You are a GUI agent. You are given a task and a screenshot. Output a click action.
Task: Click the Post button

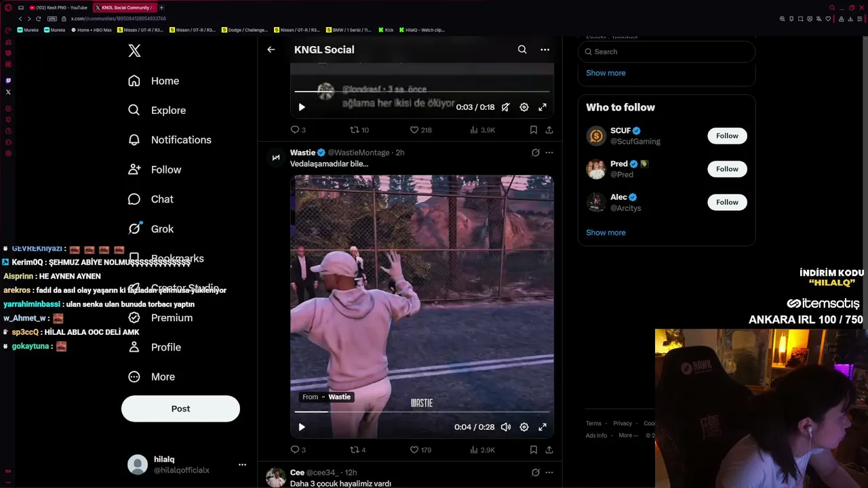point(180,409)
